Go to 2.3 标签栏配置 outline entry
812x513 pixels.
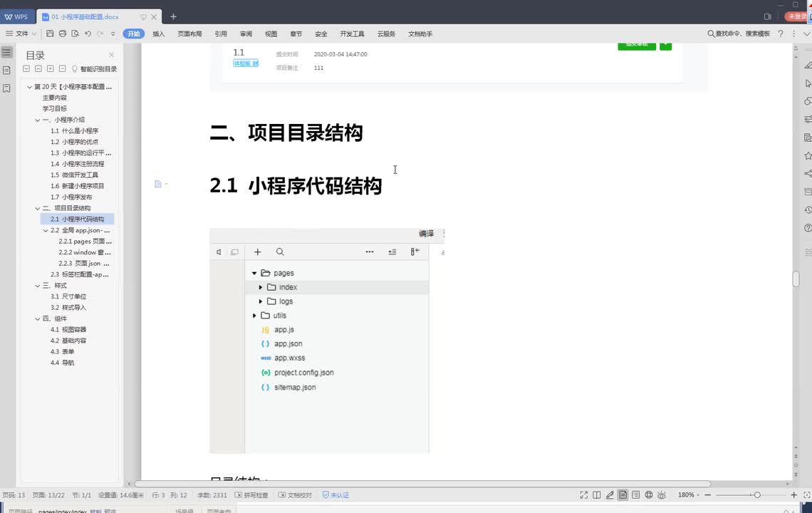click(80, 274)
